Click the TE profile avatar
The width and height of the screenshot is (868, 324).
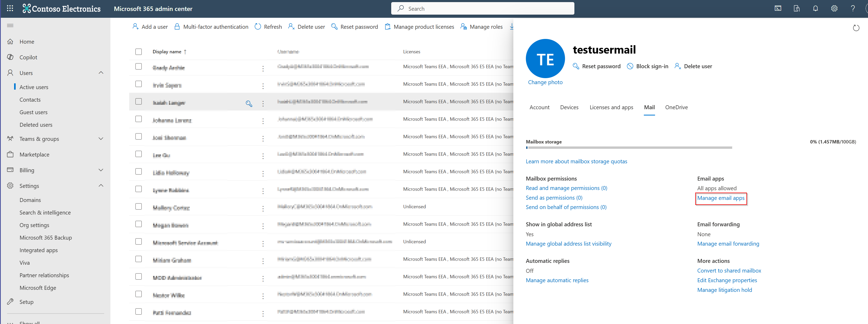[545, 59]
